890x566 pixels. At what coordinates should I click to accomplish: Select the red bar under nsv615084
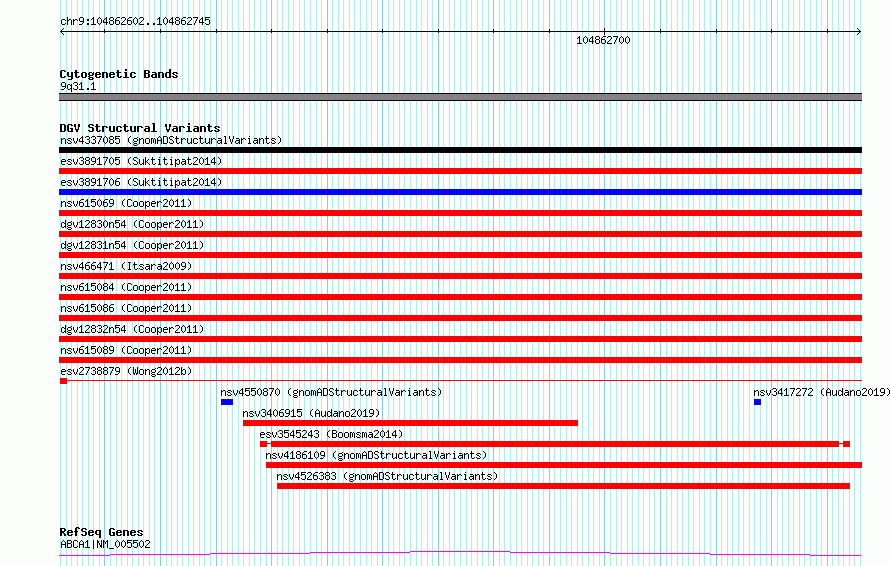point(460,297)
